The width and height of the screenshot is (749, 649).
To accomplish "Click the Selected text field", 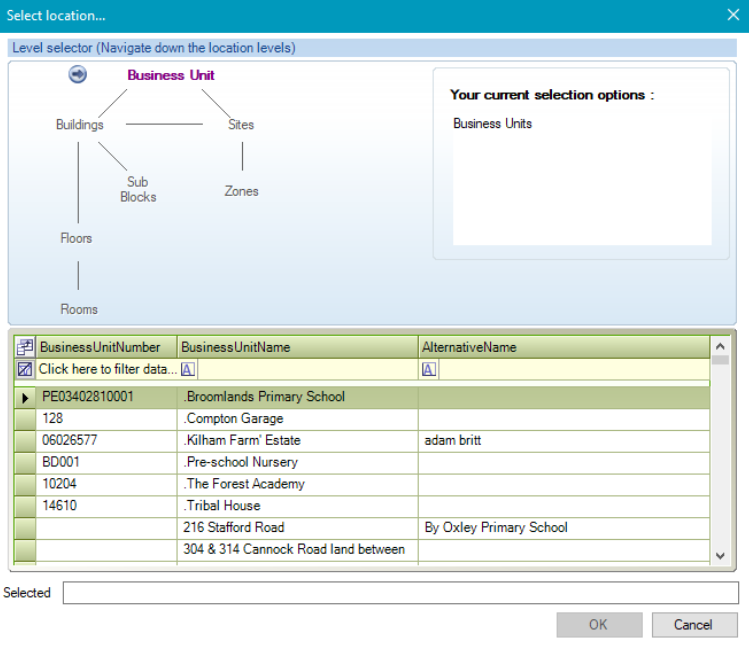I will tap(400, 593).
